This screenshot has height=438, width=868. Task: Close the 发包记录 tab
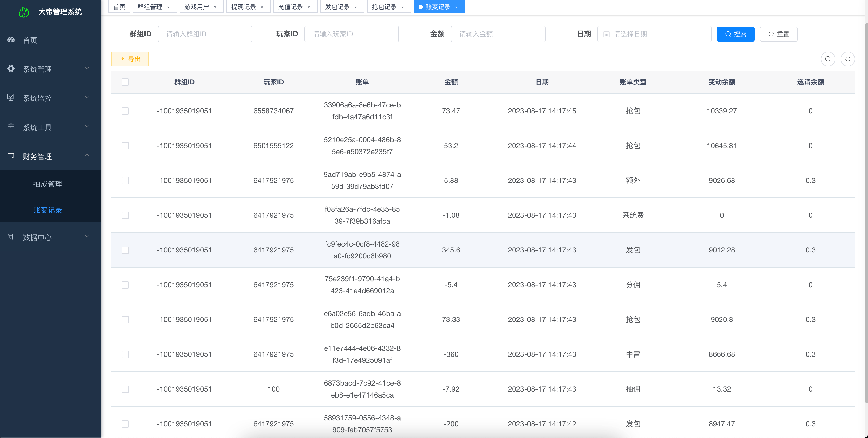[355, 7]
